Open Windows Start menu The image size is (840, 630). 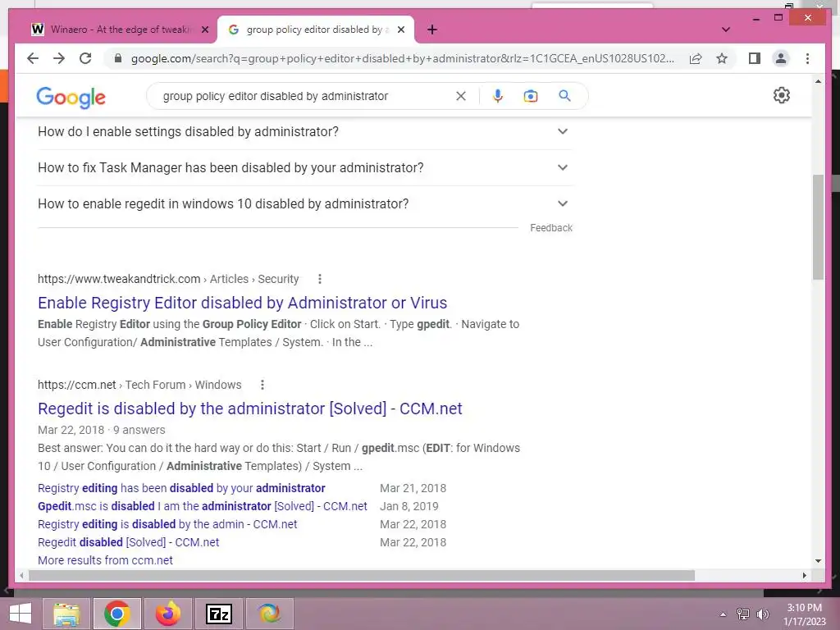point(21,614)
